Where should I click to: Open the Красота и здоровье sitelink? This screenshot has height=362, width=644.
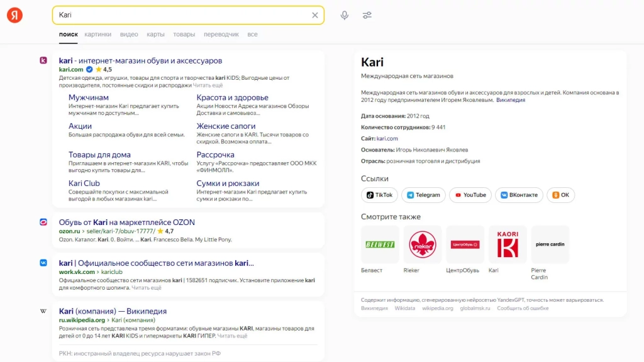[233, 97]
